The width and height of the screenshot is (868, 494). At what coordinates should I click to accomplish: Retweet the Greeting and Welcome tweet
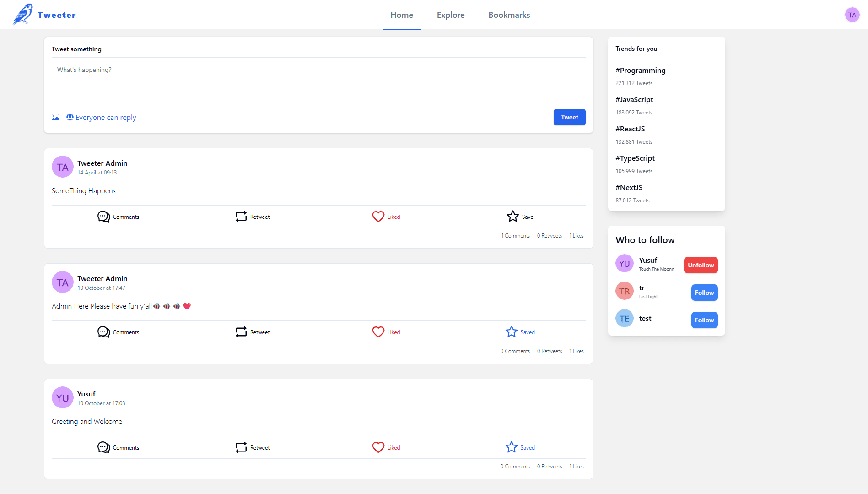tap(253, 447)
